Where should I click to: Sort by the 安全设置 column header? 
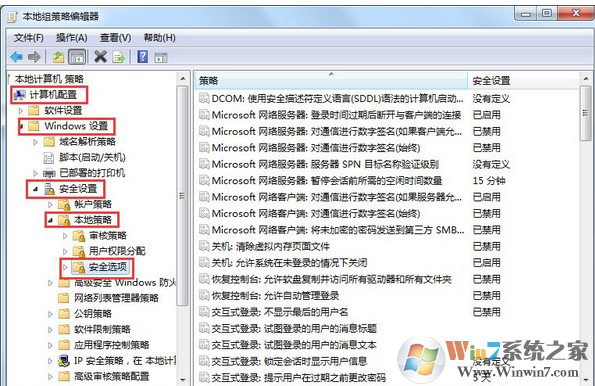pos(523,80)
